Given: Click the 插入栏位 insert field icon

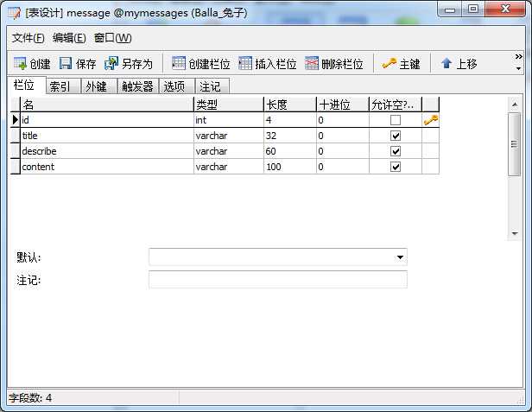Looking at the screenshot, I should click(245, 63).
